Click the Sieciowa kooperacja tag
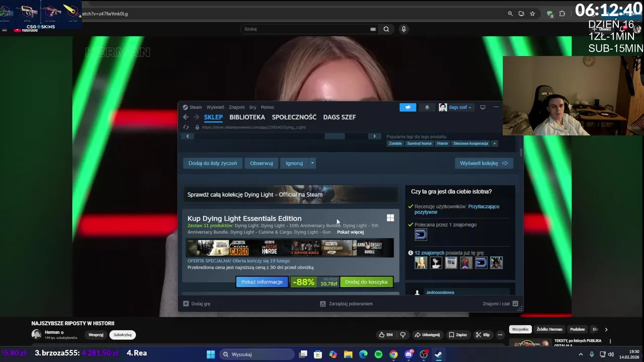This screenshot has height=362, width=644. (470, 143)
